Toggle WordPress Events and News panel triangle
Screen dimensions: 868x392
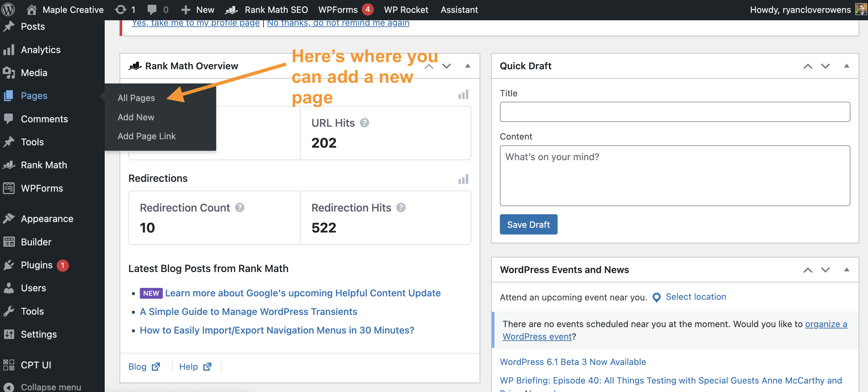[x=846, y=270]
